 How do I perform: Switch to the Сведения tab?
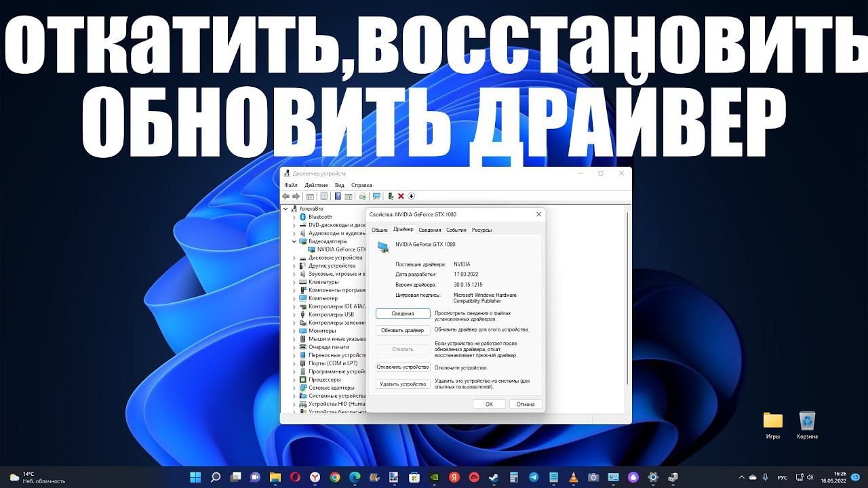429,230
